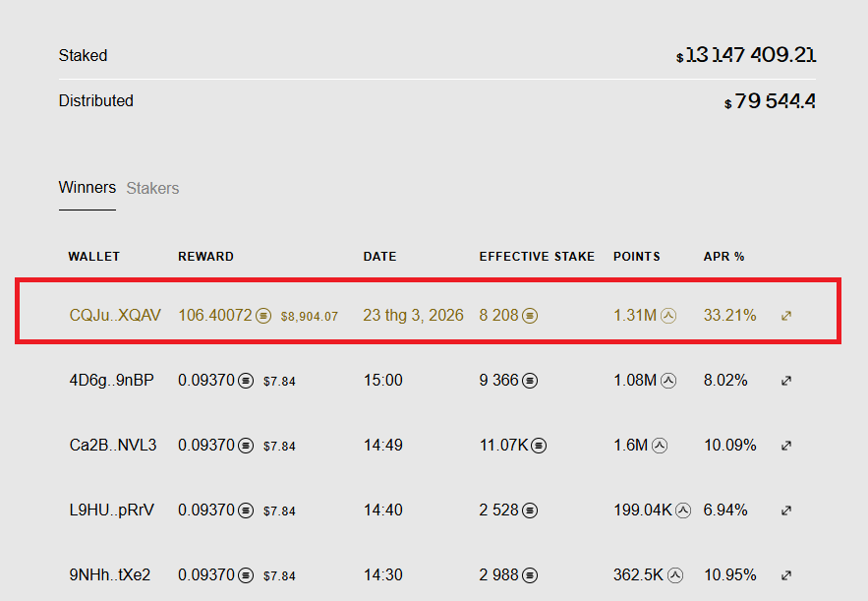The width and height of the screenshot is (868, 601).
Task: Open wallet 9NHh..tXe2
Action: click(110, 574)
